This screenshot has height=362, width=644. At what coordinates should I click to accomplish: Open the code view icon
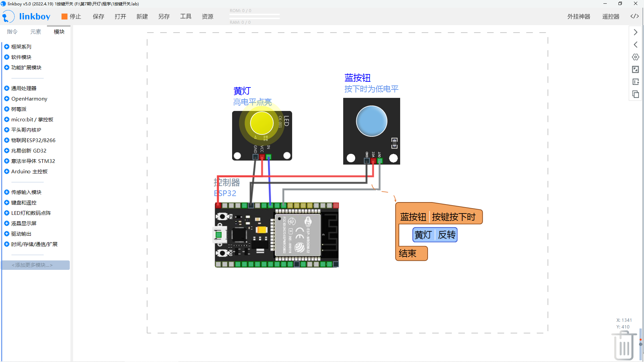[634, 16]
